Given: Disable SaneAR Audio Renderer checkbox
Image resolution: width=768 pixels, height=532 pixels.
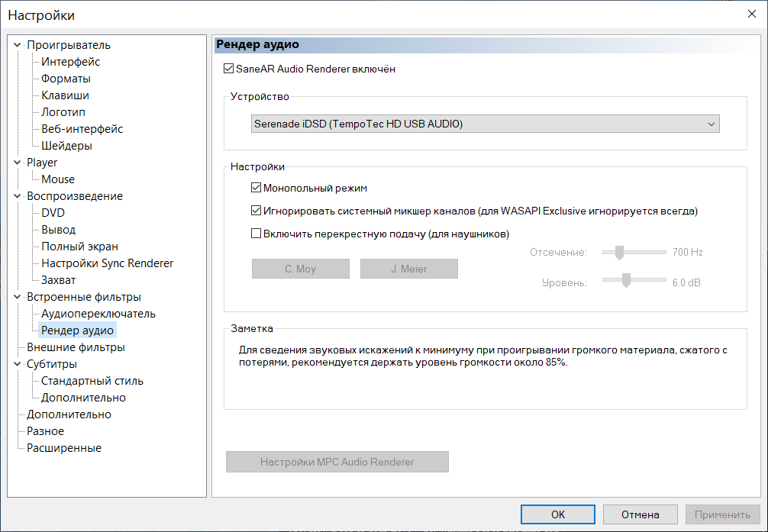Looking at the screenshot, I should 228,69.
